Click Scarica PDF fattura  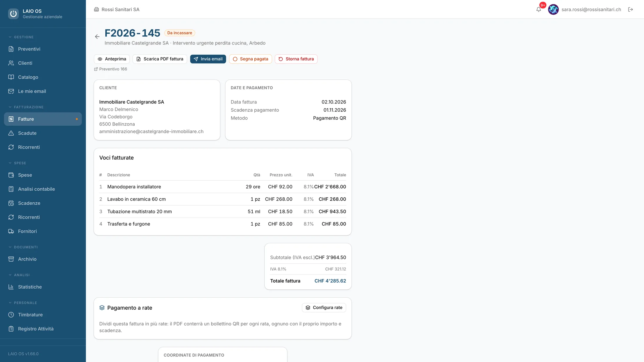pos(160,59)
